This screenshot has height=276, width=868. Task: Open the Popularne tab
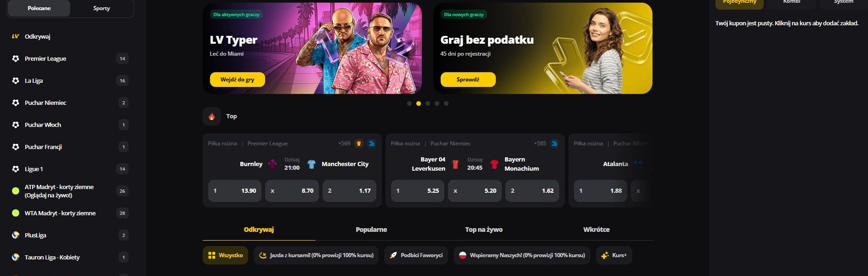pyautogui.click(x=371, y=230)
